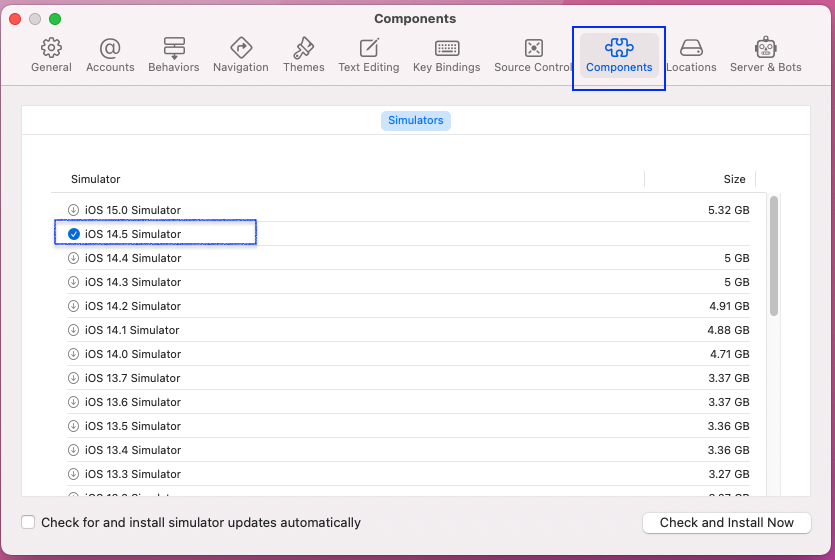Viewport: 835px width, 560px height.
Task: Select the iOS 14.2 Simulator row text
Action: coord(133,306)
